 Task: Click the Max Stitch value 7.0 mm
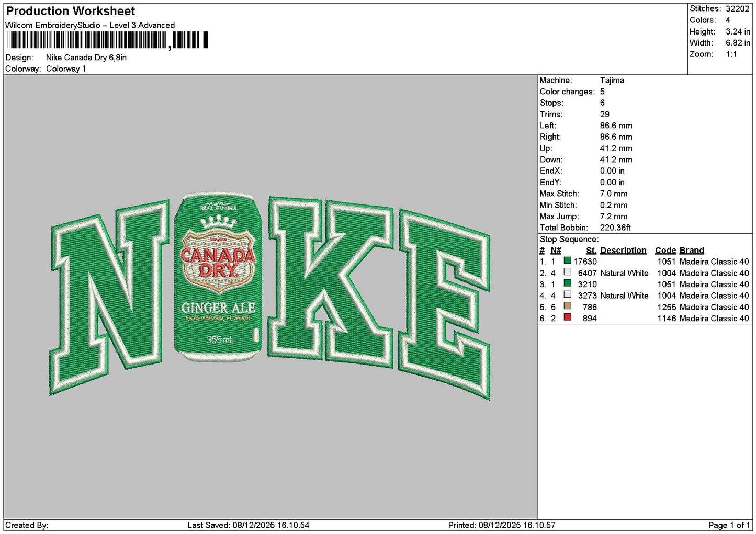click(614, 194)
